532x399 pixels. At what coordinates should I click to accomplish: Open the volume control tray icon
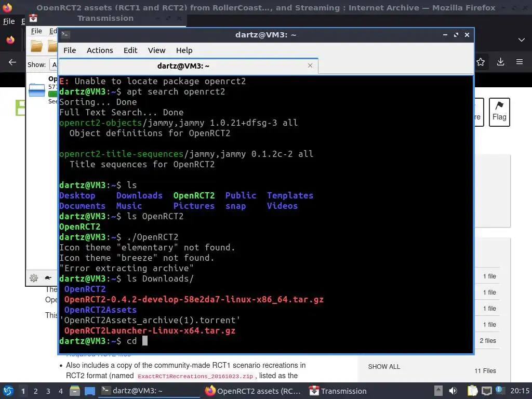453,391
